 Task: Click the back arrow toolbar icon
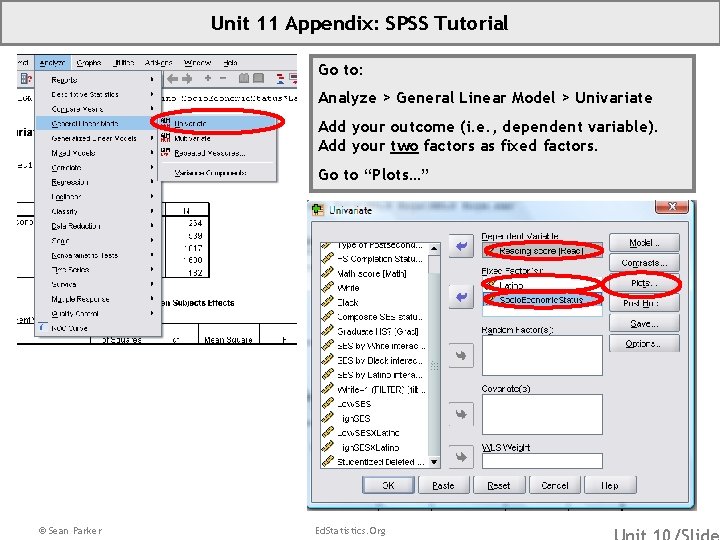tap(172, 79)
